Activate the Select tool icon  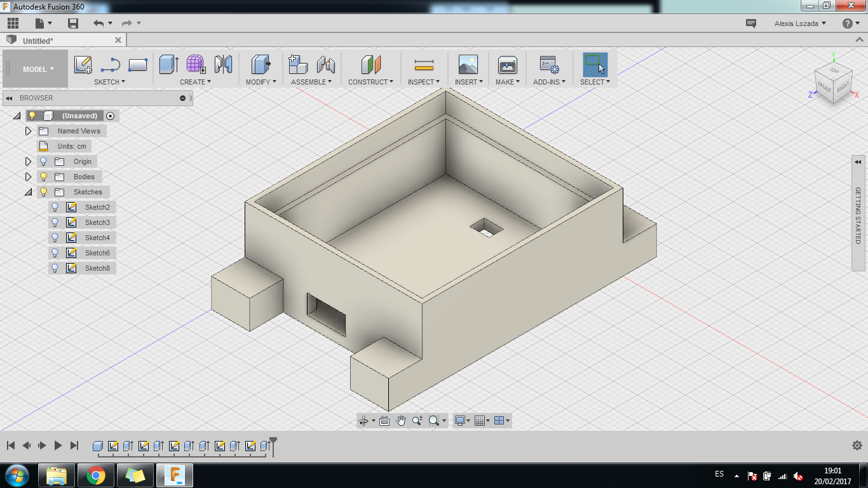pos(595,64)
